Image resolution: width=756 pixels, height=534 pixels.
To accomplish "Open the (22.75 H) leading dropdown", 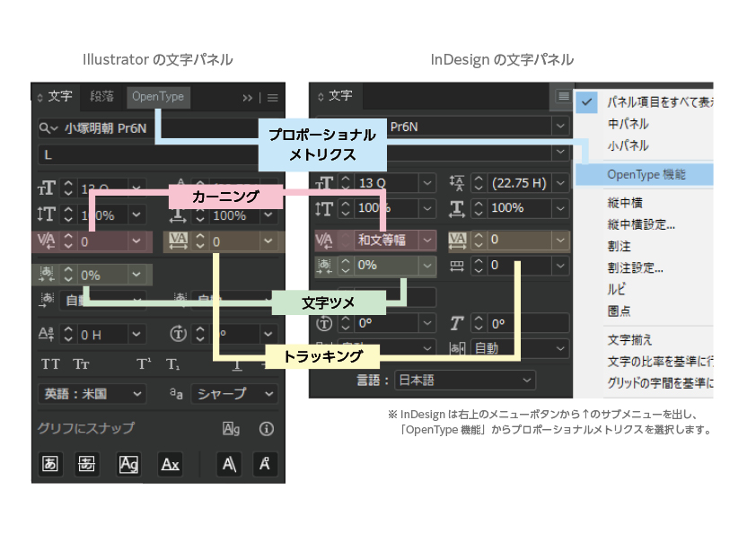I will click(x=560, y=183).
